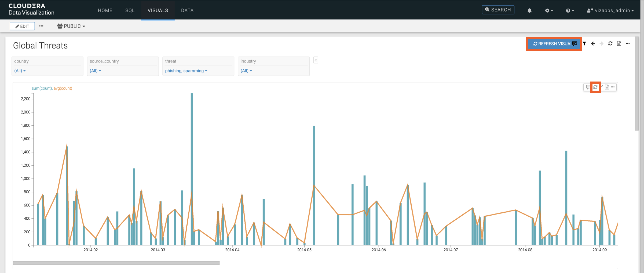Click the back arrow in dashboard toolbar
The image size is (644, 273).
coord(593,44)
